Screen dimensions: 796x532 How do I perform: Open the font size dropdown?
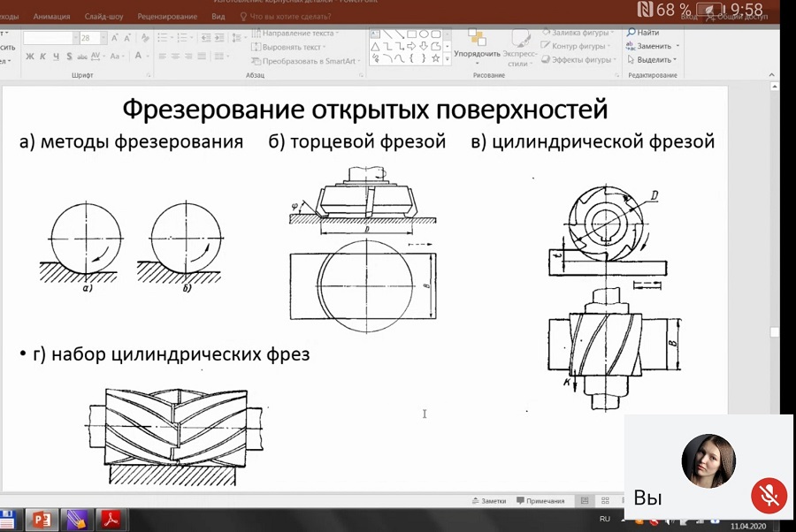pyautogui.click(x=103, y=38)
